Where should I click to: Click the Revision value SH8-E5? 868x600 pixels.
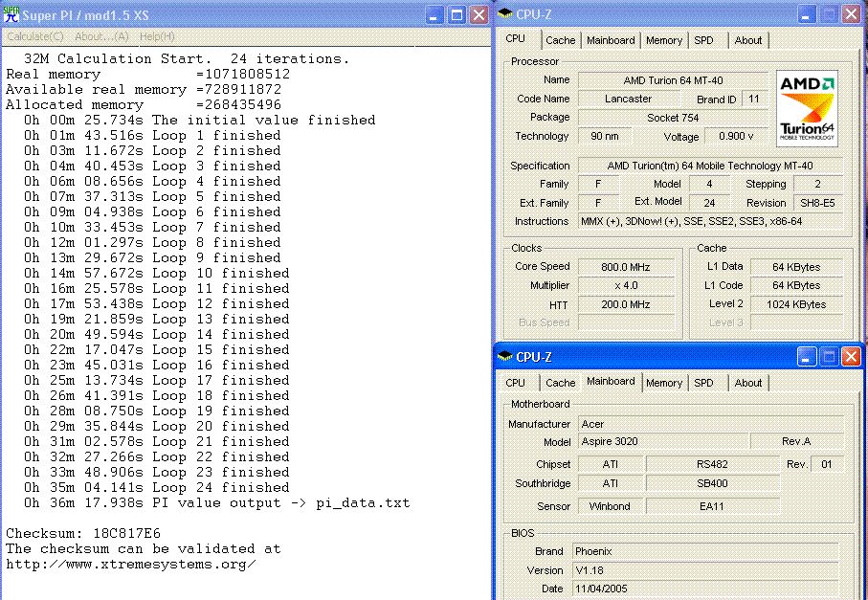[817, 203]
